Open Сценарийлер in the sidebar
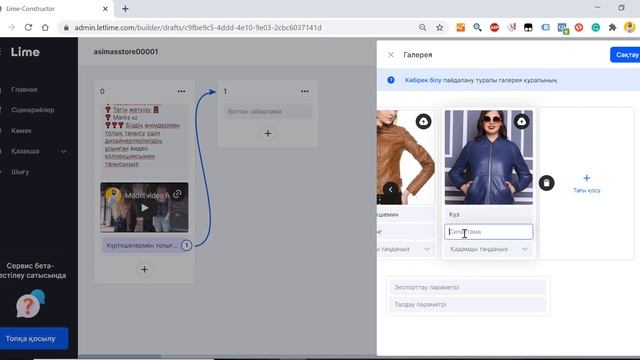 click(x=33, y=110)
